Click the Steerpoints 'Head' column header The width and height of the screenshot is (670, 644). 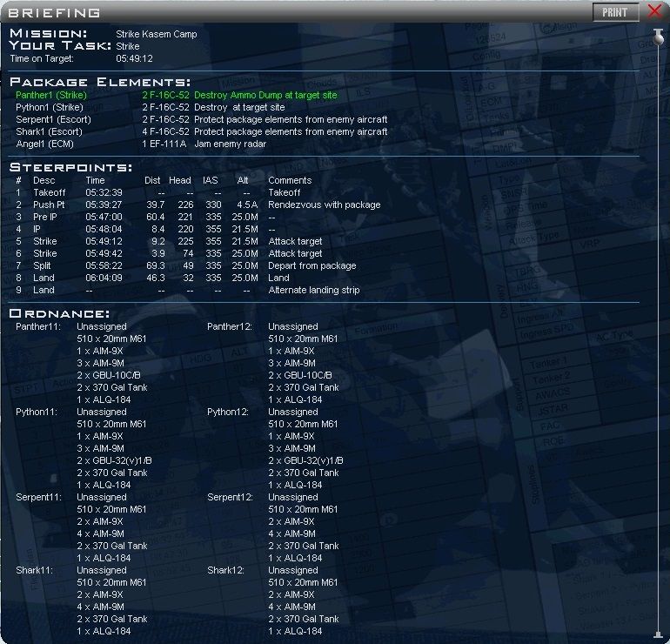(x=179, y=180)
